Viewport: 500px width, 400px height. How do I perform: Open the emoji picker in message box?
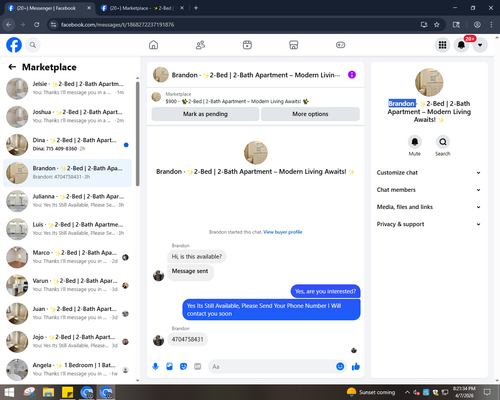(340, 367)
